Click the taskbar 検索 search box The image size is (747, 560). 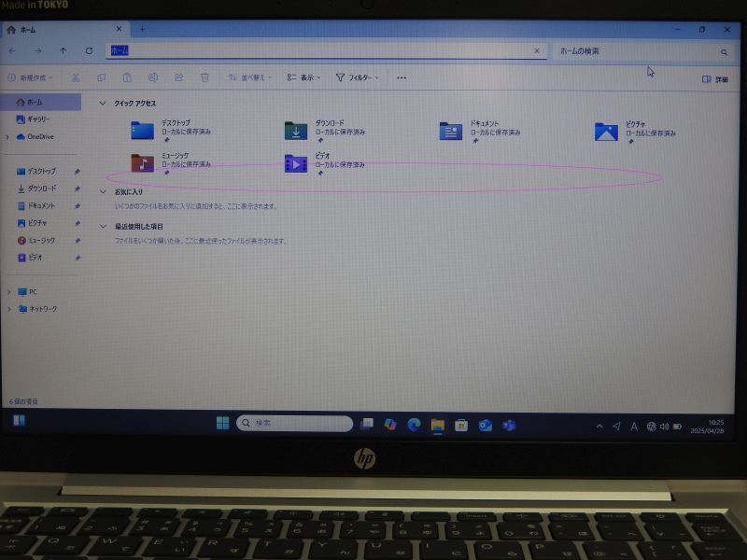tap(294, 423)
